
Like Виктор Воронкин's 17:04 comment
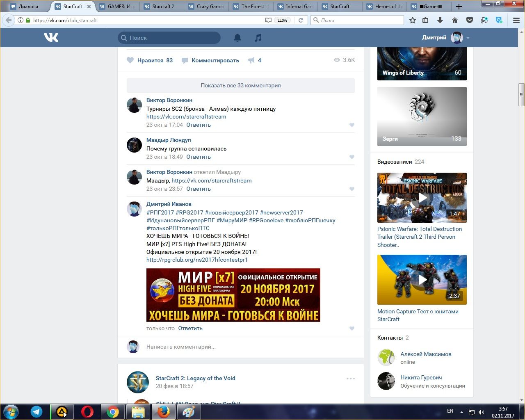[352, 125]
